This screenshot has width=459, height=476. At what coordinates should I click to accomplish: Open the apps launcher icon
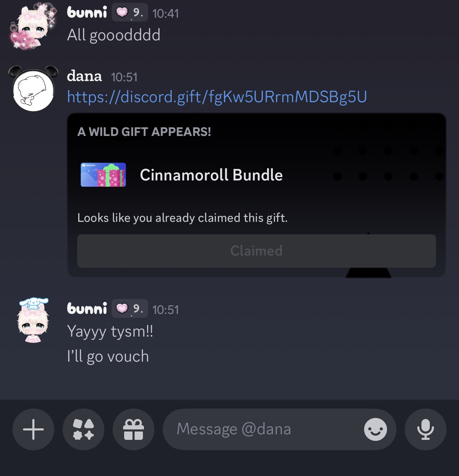[x=83, y=429]
